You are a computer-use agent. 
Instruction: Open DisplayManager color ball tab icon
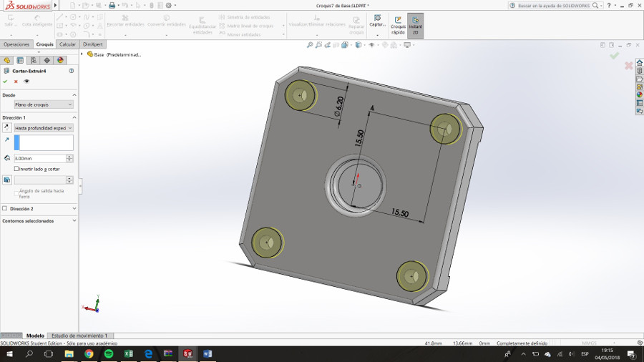pos(60,60)
